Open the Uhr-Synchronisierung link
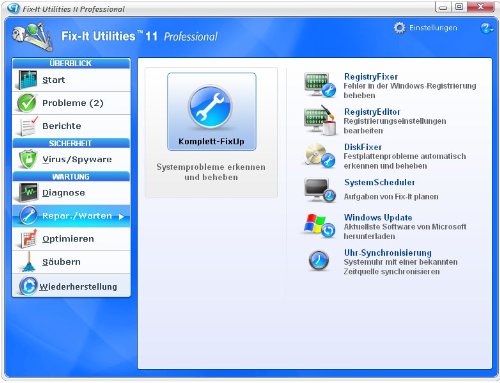Image resolution: width=500 pixels, height=383 pixels. tap(388, 253)
